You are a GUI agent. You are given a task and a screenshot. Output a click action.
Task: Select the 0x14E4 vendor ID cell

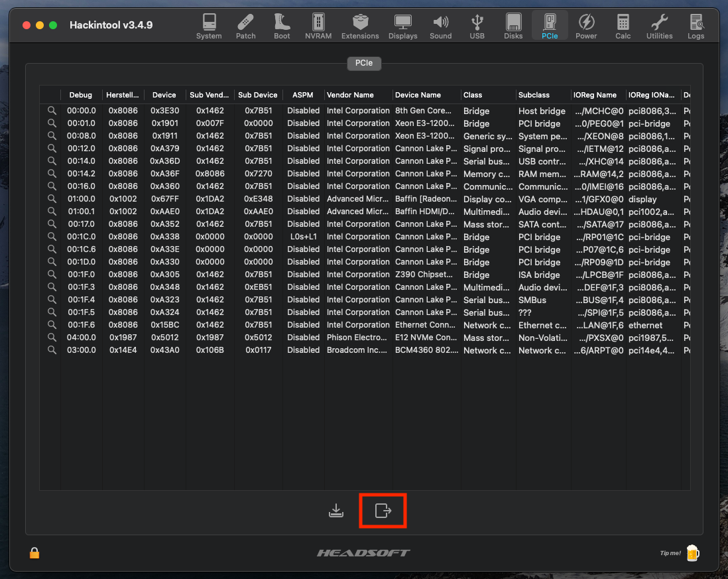click(x=123, y=350)
